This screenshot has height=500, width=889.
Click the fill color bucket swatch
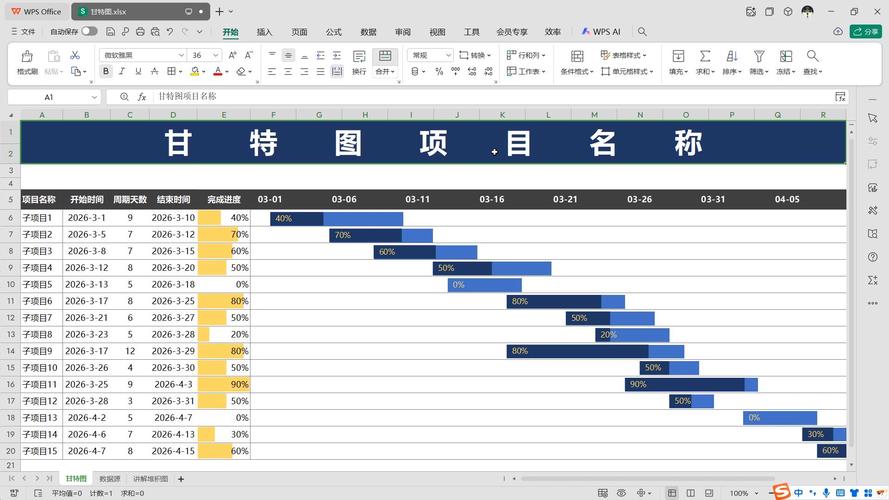pos(194,71)
